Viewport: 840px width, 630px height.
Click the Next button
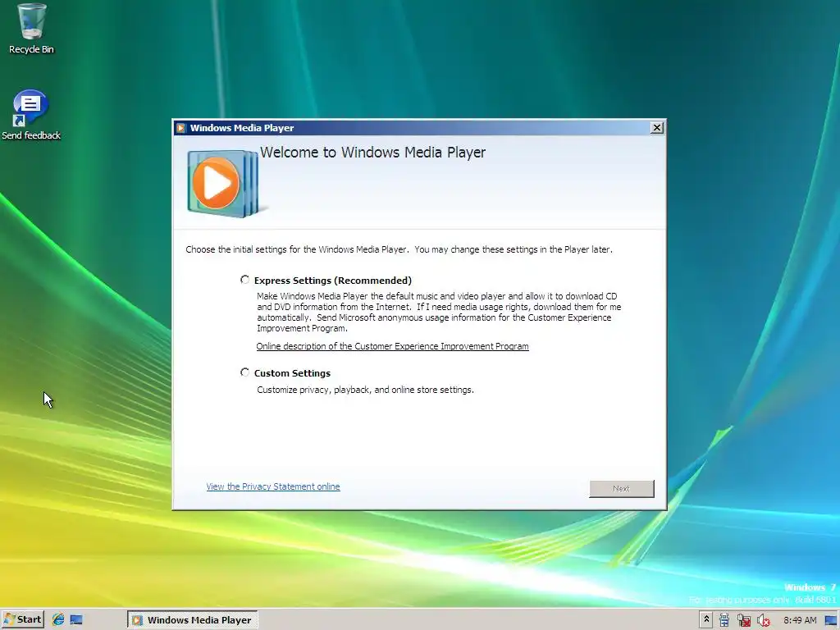(622, 489)
